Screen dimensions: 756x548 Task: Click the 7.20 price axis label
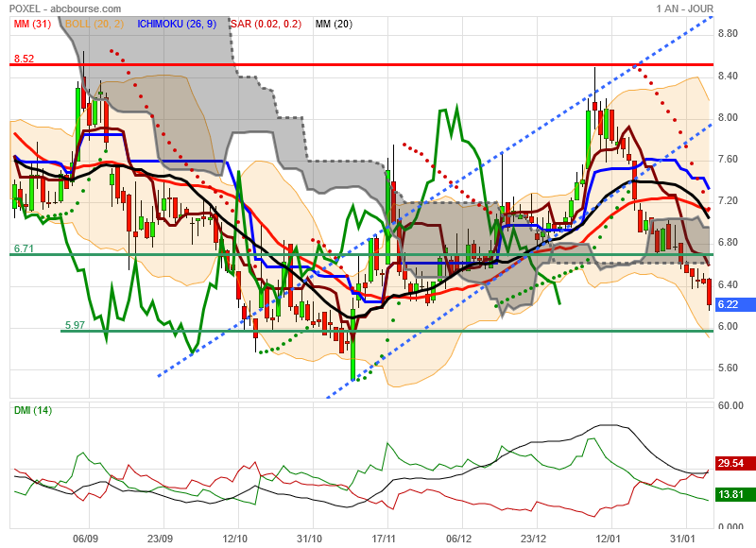pyautogui.click(x=728, y=200)
